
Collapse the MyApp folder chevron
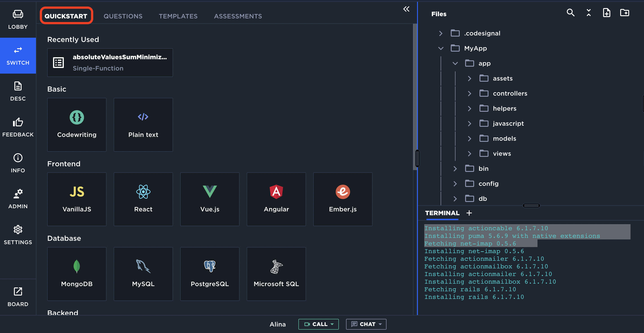point(441,48)
